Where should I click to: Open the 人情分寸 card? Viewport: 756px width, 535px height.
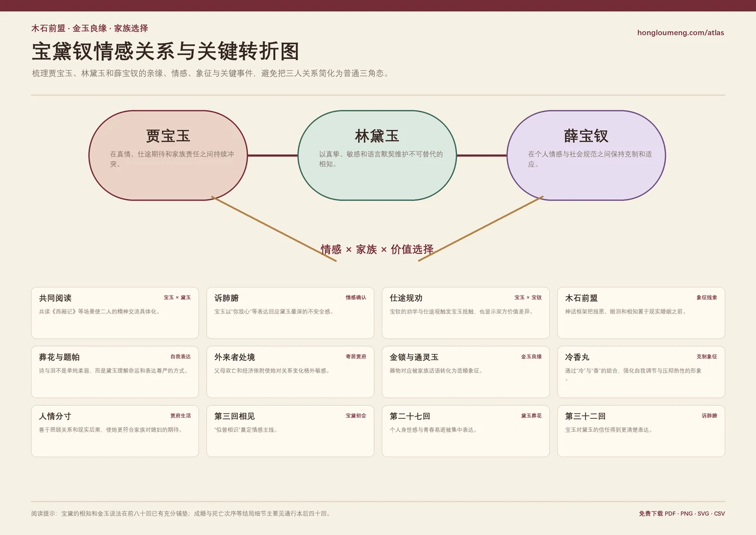click(x=115, y=431)
